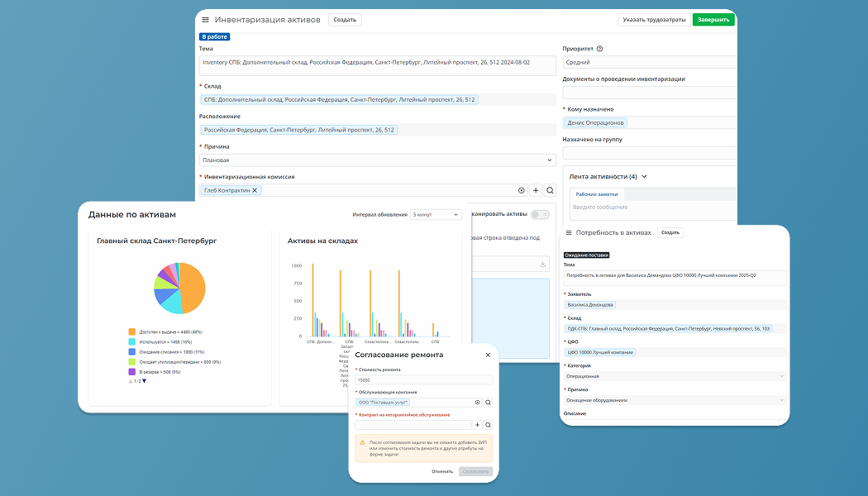Viewport: 868px width, 496px height.
Task: Click orange legend swatch Доступен к выдаче
Action: tap(131, 331)
